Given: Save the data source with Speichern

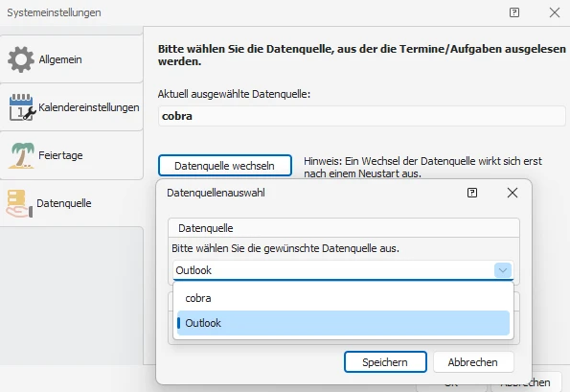Looking at the screenshot, I should pos(385,362).
